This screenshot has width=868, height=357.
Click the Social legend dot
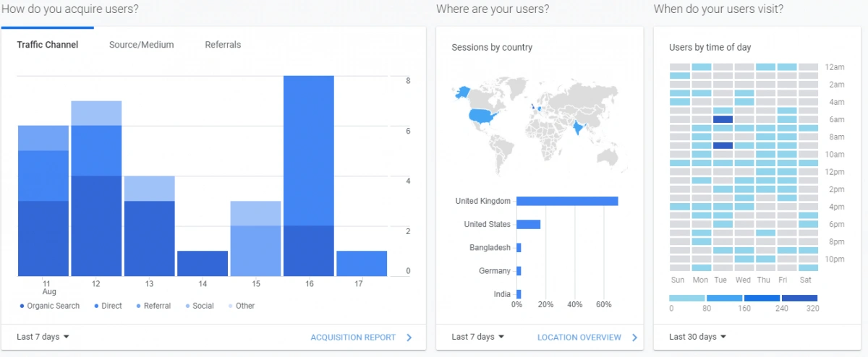point(187,306)
